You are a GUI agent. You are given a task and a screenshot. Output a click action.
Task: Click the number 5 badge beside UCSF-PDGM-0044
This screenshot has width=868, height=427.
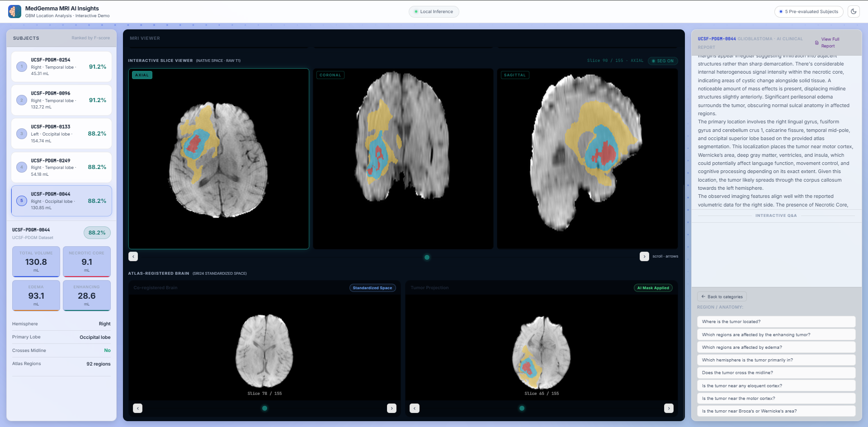coord(21,201)
